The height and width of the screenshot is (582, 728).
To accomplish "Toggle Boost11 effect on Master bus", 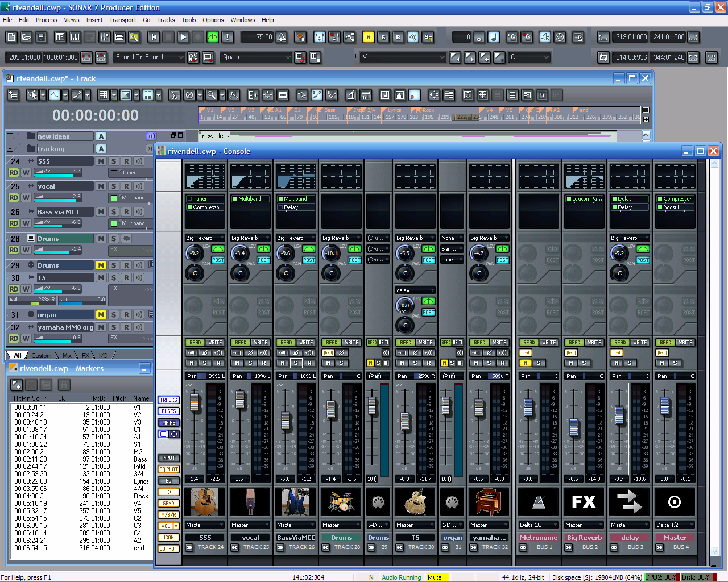I will (x=660, y=207).
